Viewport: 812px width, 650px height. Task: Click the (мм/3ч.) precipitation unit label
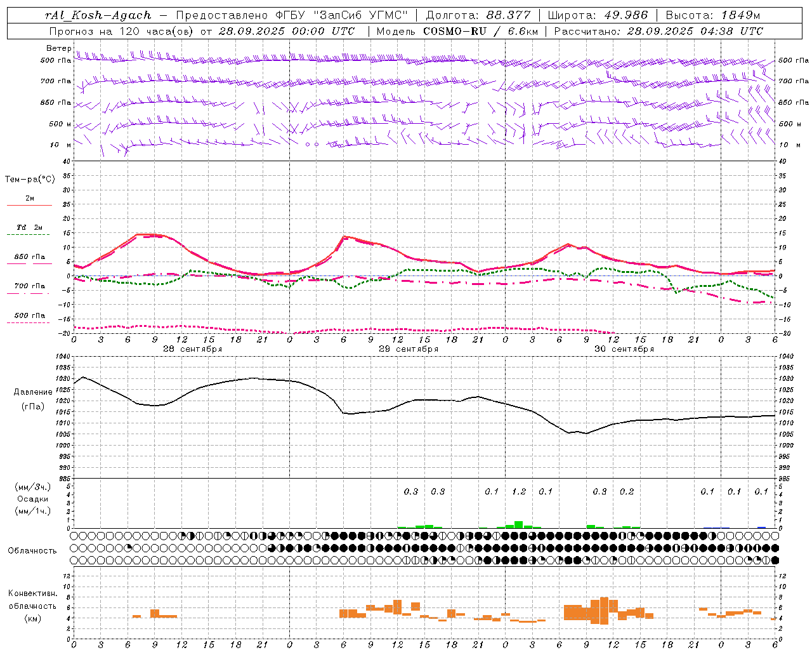pyautogui.click(x=33, y=487)
